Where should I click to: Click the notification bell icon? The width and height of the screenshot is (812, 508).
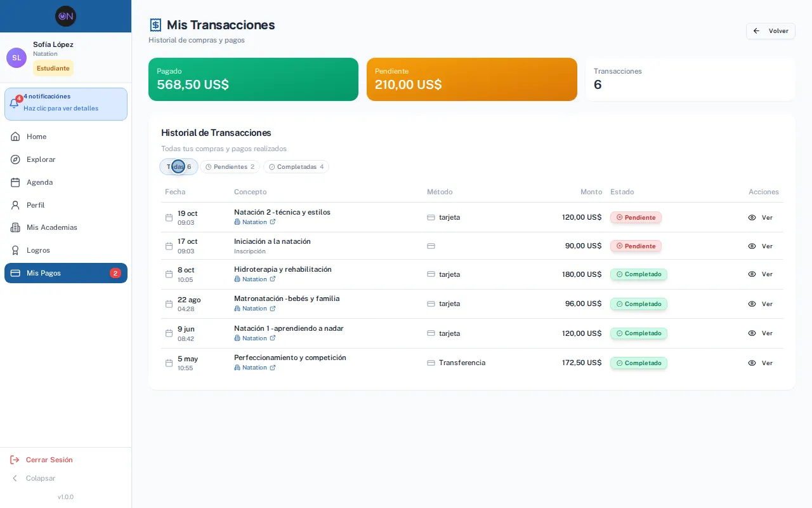pos(14,104)
